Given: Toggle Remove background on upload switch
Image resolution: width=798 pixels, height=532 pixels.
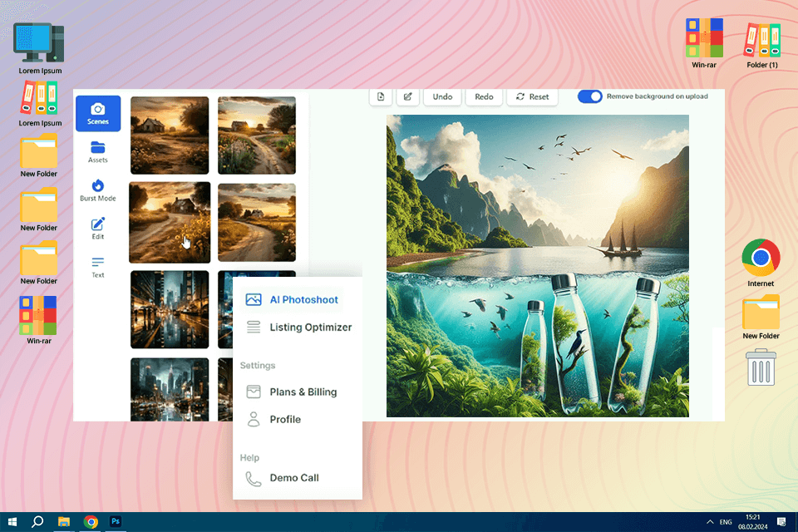Looking at the screenshot, I should click(x=590, y=96).
